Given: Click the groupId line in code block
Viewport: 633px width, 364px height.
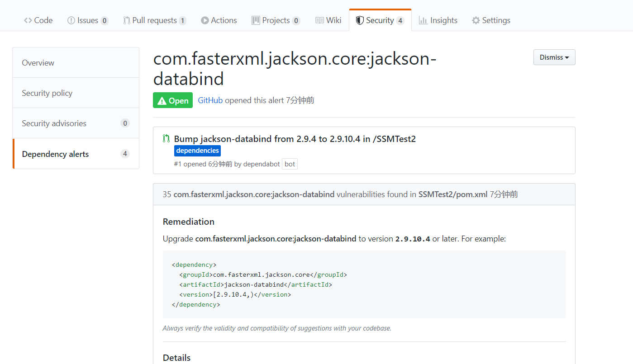Looking at the screenshot, I should [x=263, y=274].
